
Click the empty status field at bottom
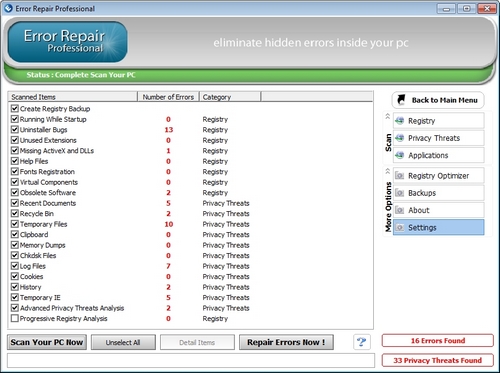click(191, 361)
